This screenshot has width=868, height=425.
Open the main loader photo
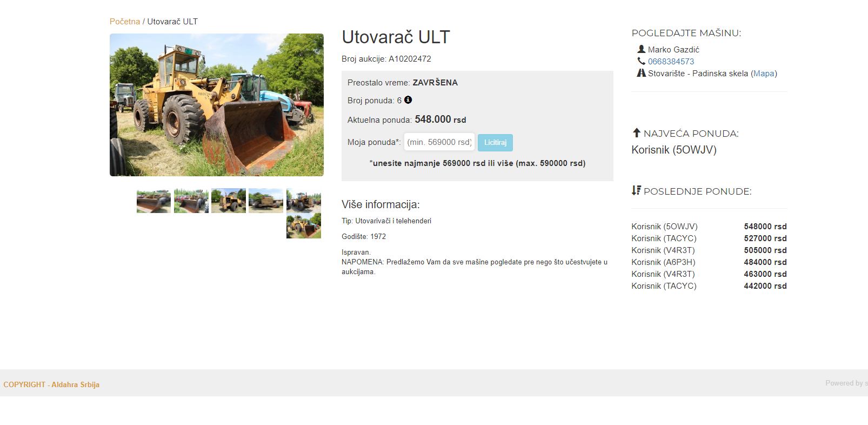pyautogui.click(x=217, y=105)
